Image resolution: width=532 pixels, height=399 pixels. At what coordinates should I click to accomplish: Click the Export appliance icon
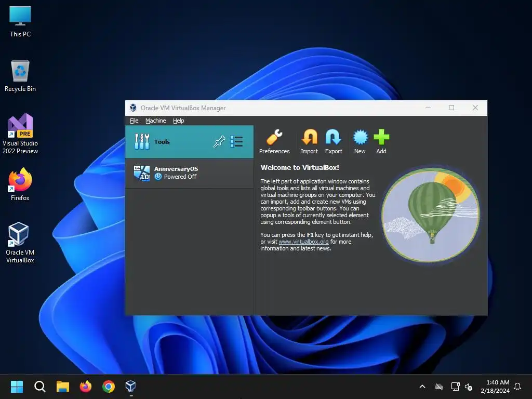334,141
